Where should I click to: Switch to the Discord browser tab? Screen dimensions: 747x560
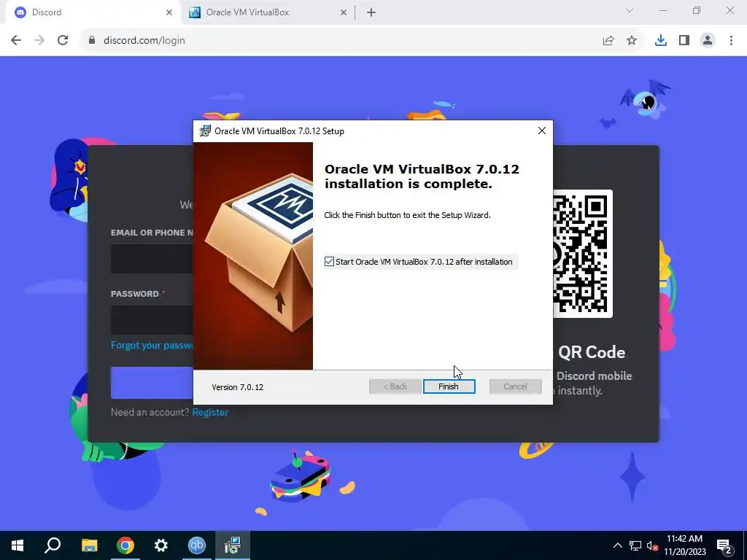pyautogui.click(x=93, y=12)
